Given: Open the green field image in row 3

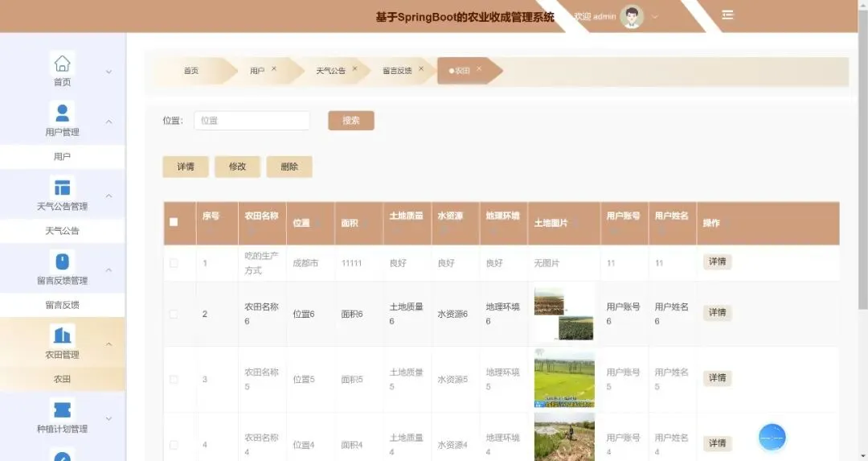Looking at the screenshot, I should [564, 380].
